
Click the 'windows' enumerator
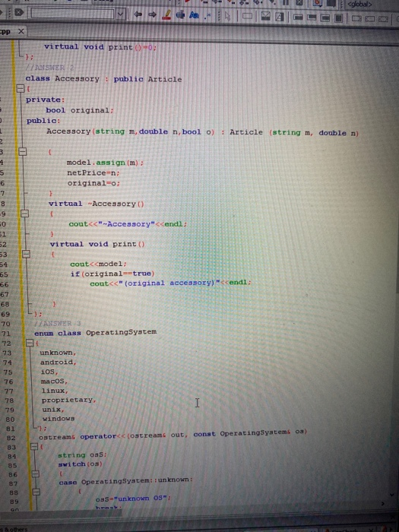click(x=59, y=419)
